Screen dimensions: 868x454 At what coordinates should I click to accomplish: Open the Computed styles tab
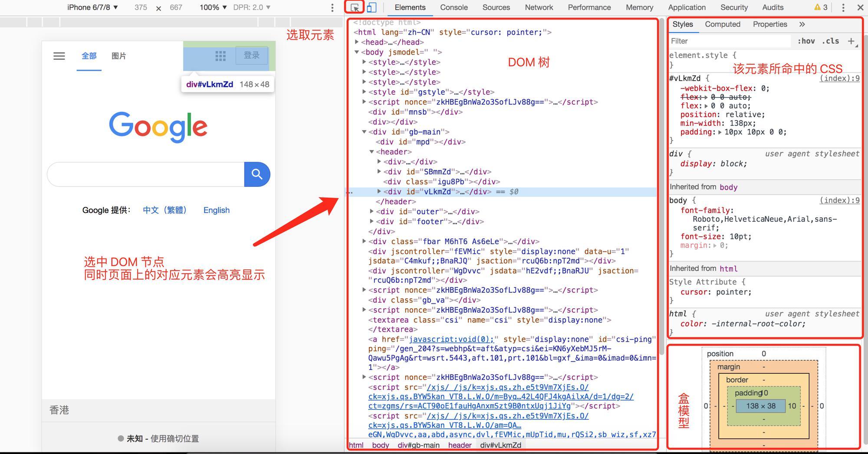[x=722, y=24]
